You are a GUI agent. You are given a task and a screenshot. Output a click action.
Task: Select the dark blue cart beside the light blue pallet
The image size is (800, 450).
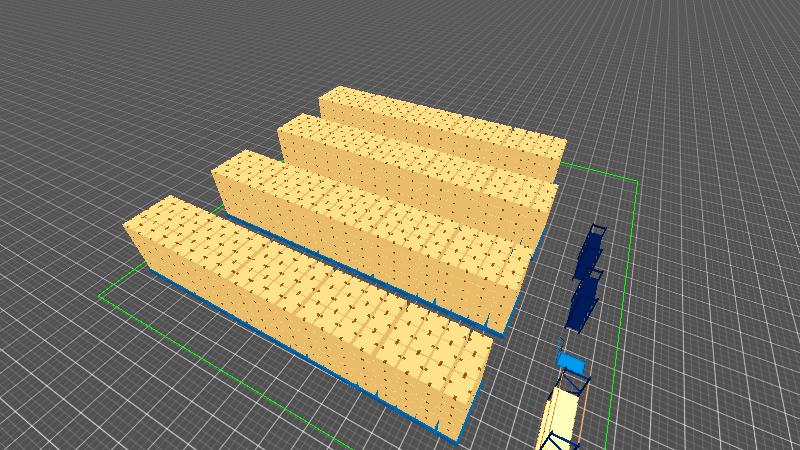coord(582,303)
